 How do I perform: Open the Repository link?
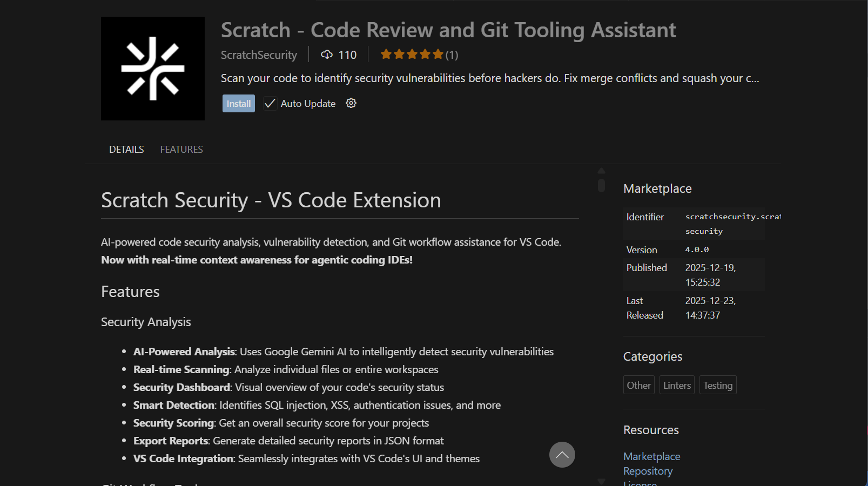[x=648, y=471]
